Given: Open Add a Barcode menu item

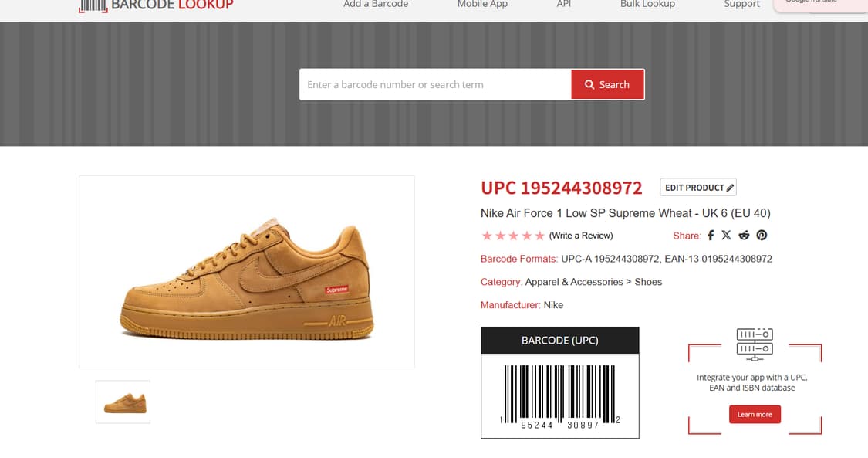Looking at the screenshot, I should coord(375,5).
